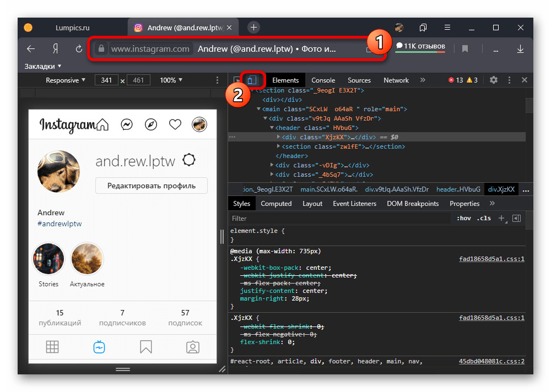Open Instagram explore compass icon
The height and width of the screenshot is (392, 551).
[150, 125]
